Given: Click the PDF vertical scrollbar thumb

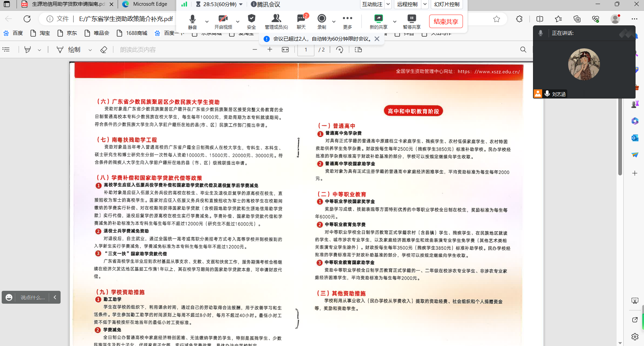Looking at the screenshot, I should pos(620,135).
